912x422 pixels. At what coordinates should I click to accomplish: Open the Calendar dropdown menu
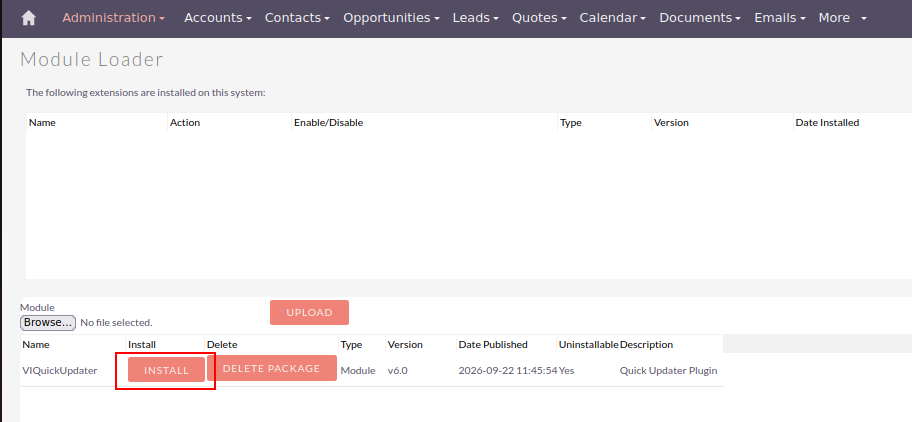point(612,18)
